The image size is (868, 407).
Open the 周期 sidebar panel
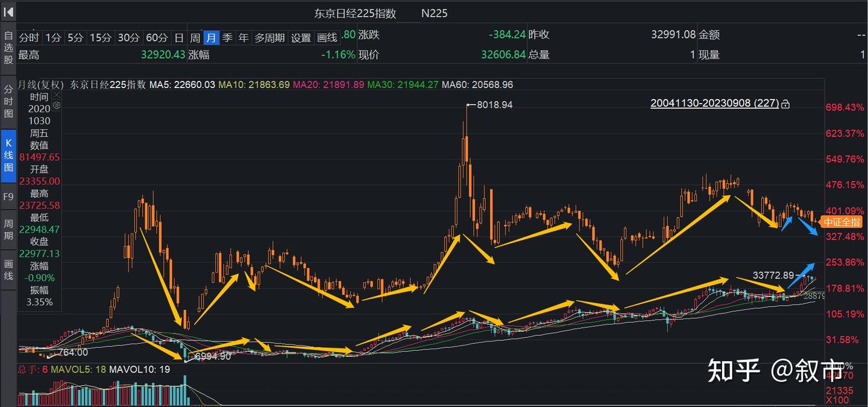coord(8,228)
